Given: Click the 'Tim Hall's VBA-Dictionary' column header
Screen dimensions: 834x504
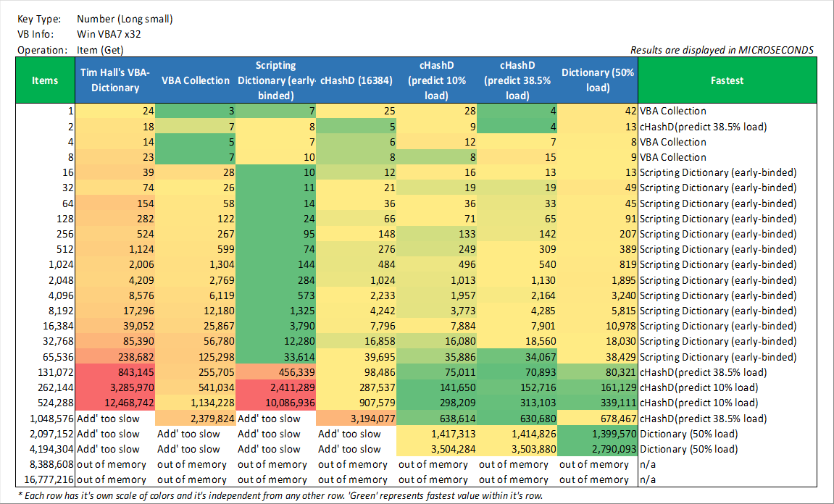Looking at the screenshot, I should point(114,80).
